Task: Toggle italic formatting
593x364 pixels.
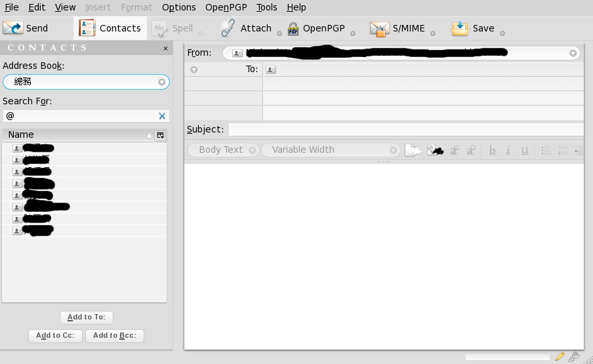Action: click(508, 150)
